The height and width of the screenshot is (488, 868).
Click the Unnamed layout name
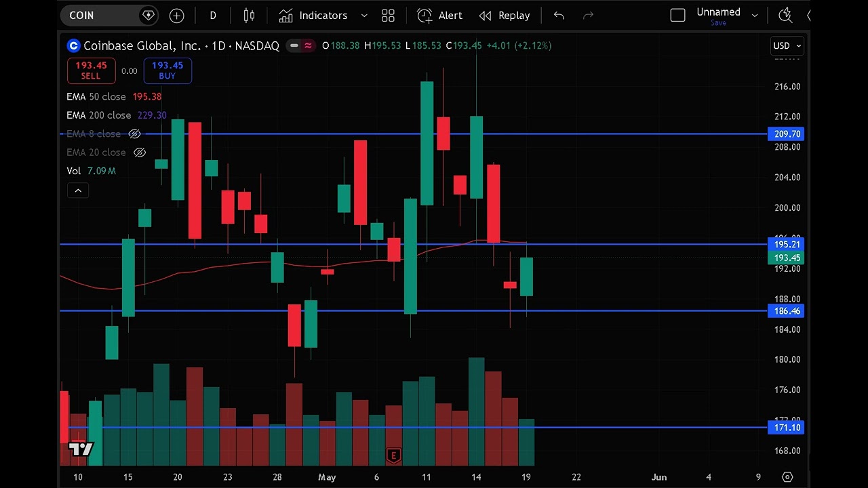(718, 12)
